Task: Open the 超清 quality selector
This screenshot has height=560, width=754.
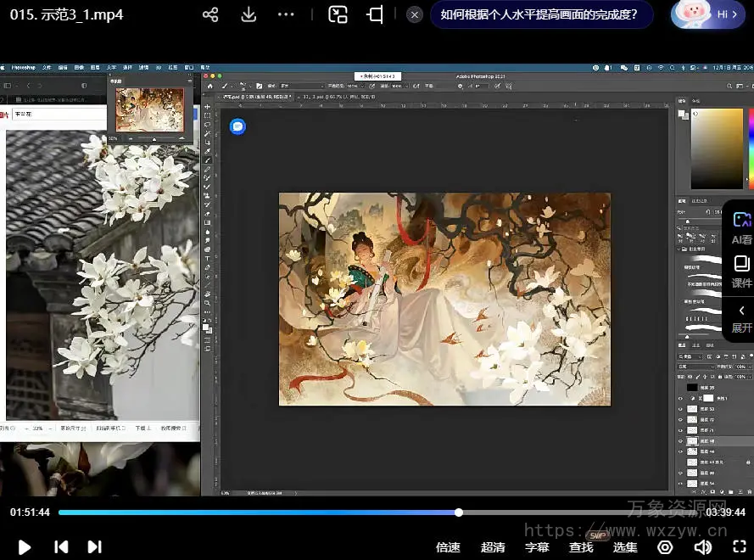Action: point(493,547)
